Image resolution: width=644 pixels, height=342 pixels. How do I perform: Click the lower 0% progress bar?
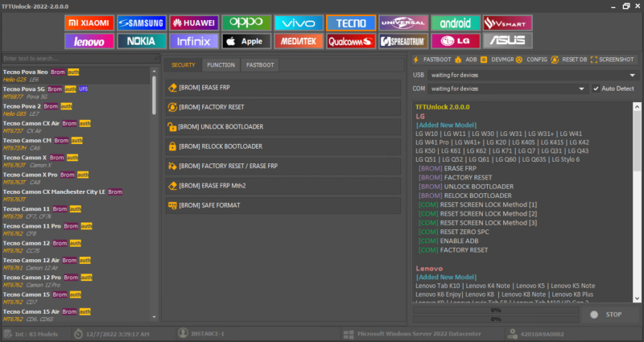496,319
